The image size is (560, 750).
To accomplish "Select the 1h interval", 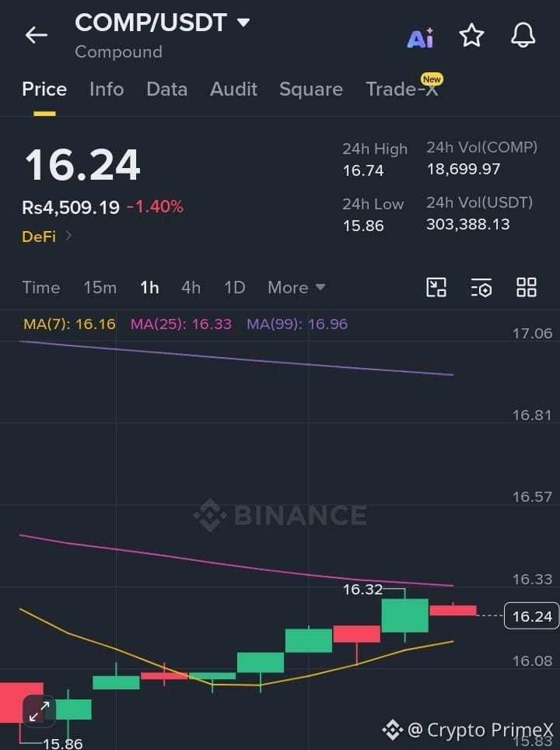I will coord(149,287).
